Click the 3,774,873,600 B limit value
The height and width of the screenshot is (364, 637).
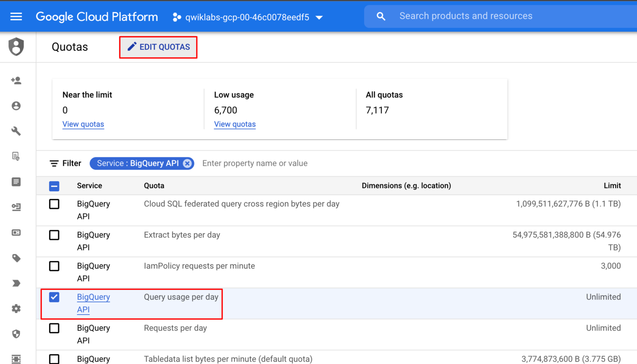571,359
